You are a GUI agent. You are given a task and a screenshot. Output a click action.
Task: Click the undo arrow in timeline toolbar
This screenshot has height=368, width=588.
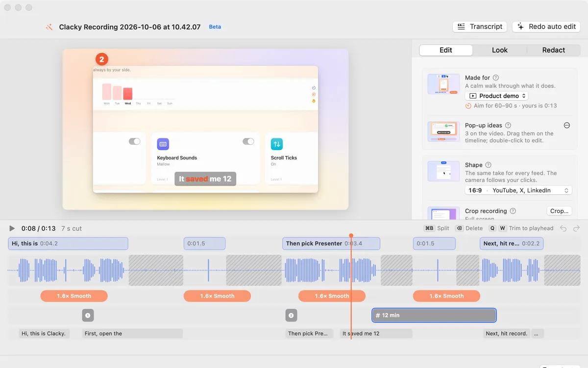tap(563, 228)
